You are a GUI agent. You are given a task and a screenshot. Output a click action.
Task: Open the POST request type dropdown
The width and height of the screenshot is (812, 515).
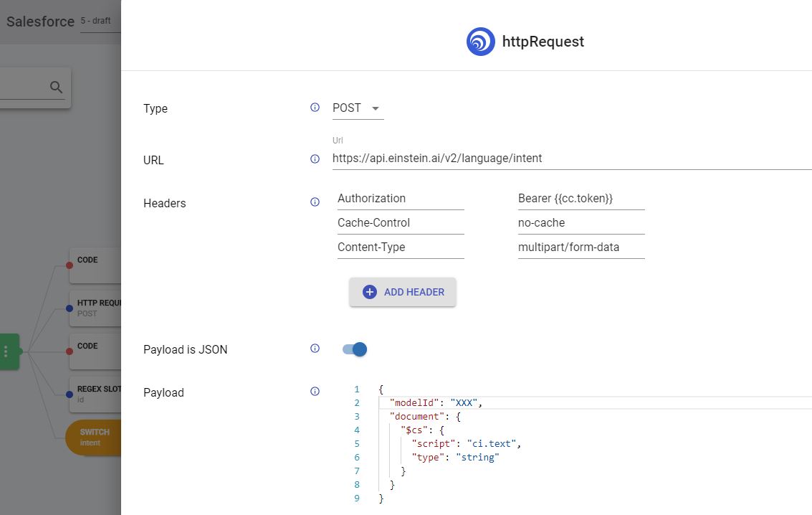point(358,108)
